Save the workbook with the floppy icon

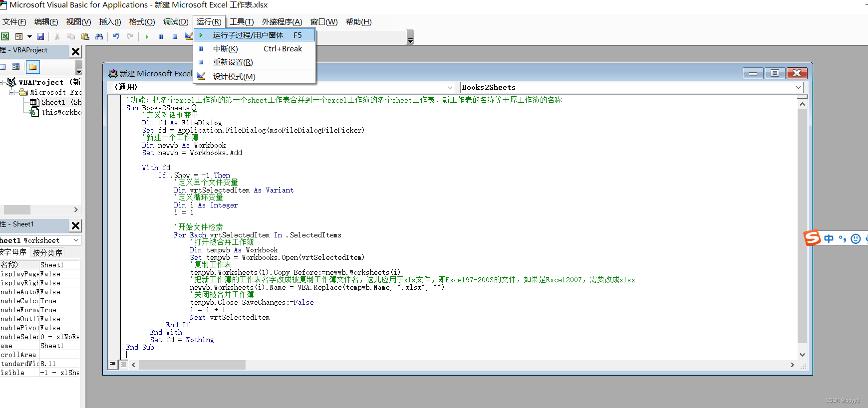40,36
